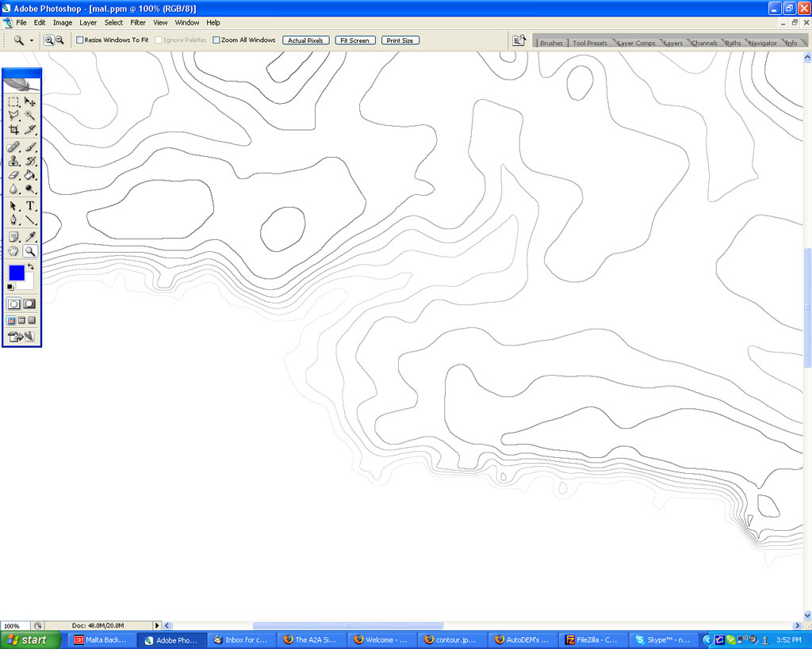Select the Magic Wand tool

pyautogui.click(x=30, y=116)
